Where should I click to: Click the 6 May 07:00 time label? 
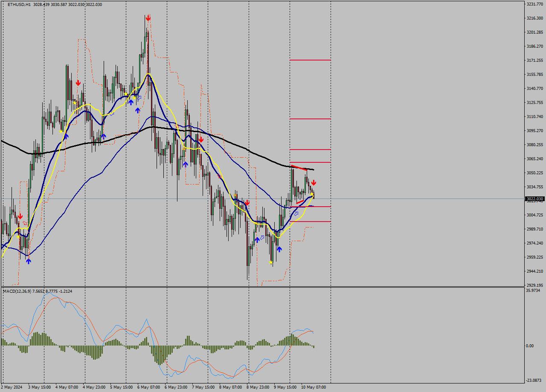point(148,387)
